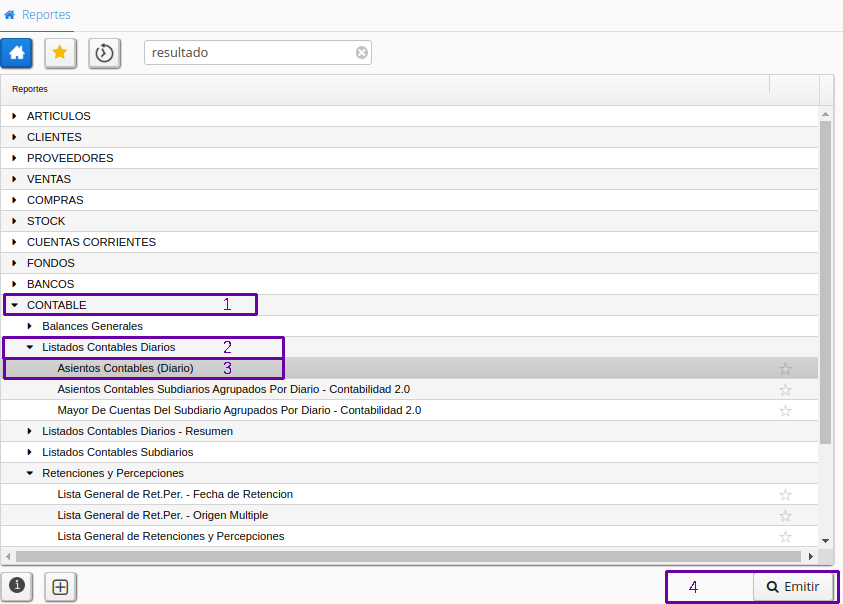The image size is (843, 604).
Task: Select Lista General de Ret.Per. - Origen Multiple
Action: [x=162, y=515]
